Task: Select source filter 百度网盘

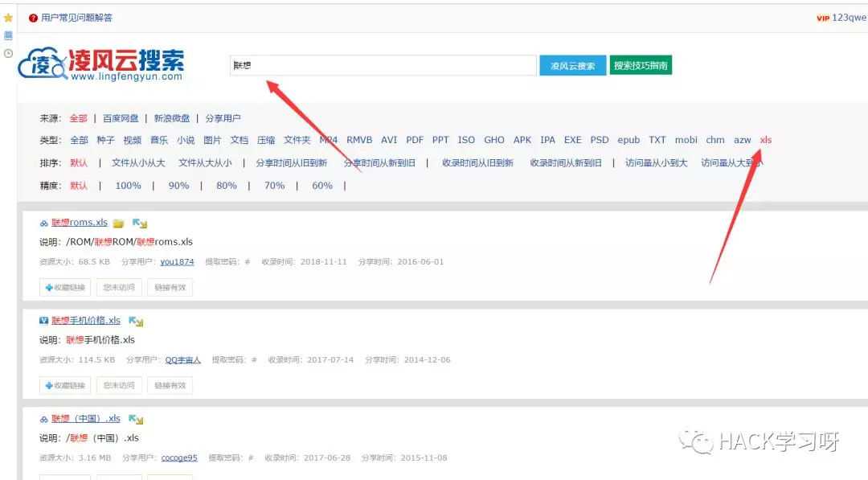Action: coord(121,118)
